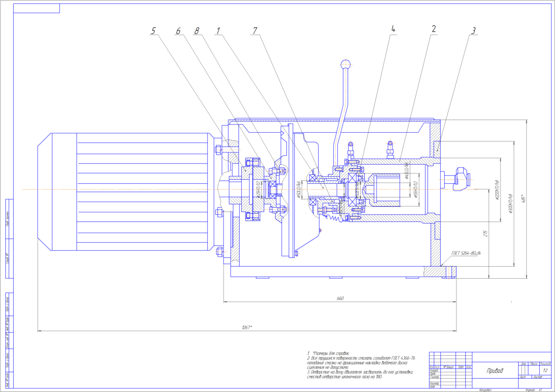
Task: Select the 485* overall height dimension
Action: tap(523, 198)
